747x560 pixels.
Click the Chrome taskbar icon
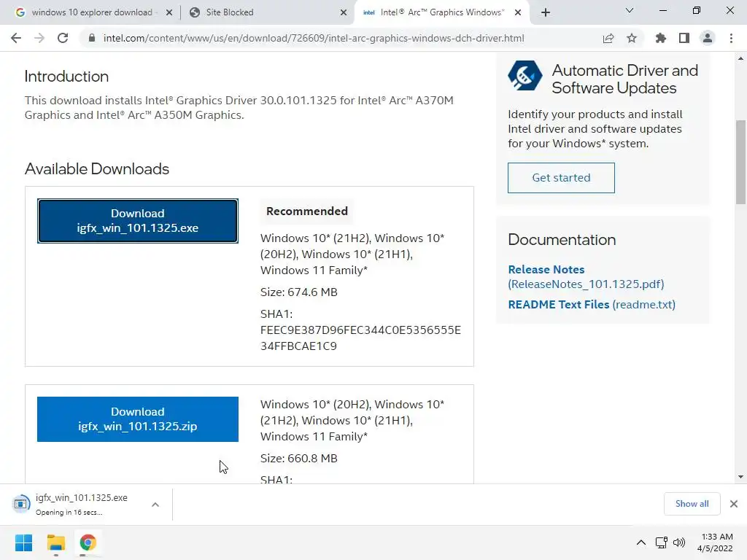(88, 542)
